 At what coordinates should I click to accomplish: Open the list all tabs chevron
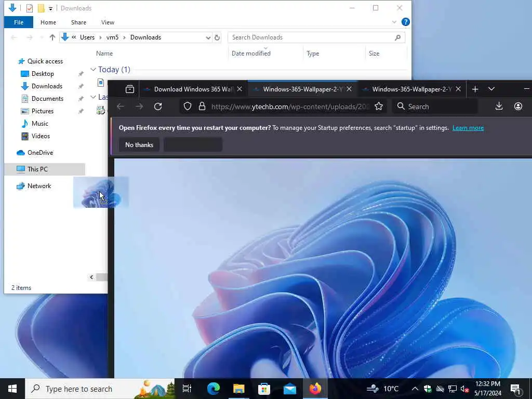tap(491, 89)
